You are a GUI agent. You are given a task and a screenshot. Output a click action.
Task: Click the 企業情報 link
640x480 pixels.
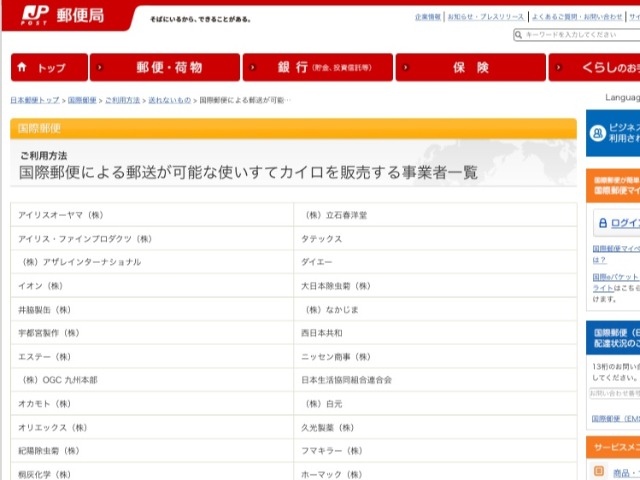click(428, 17)
